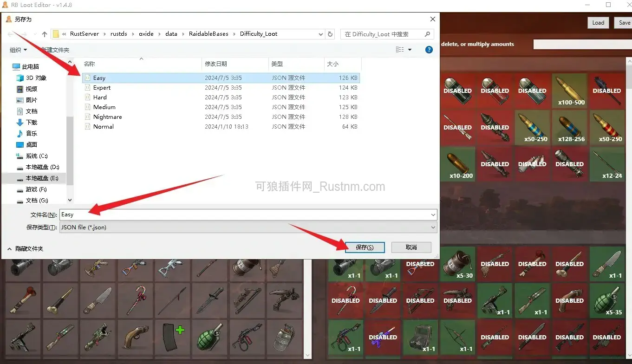Expand the address bar dropdown chevron
Screen dimensions: 632x364
click(320, 34)
